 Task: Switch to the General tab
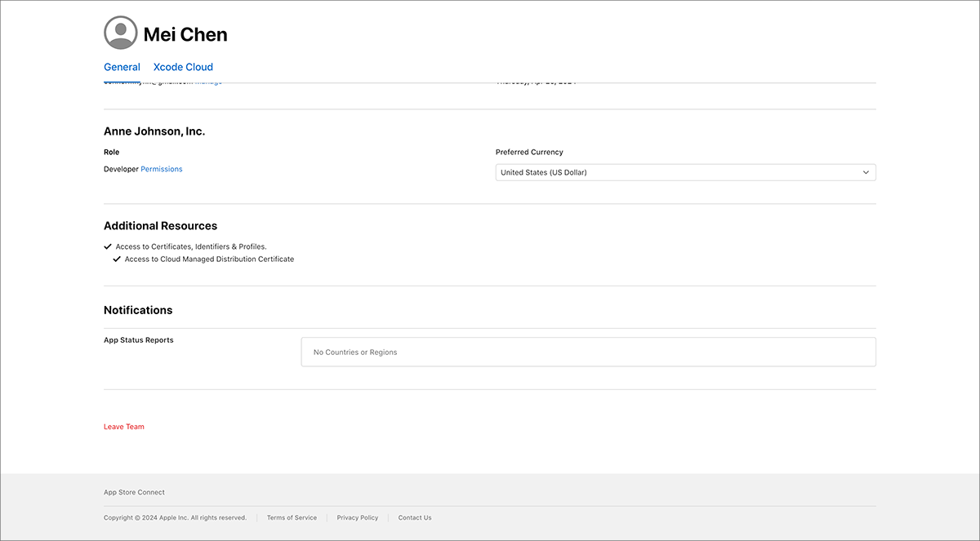(122, 67)
